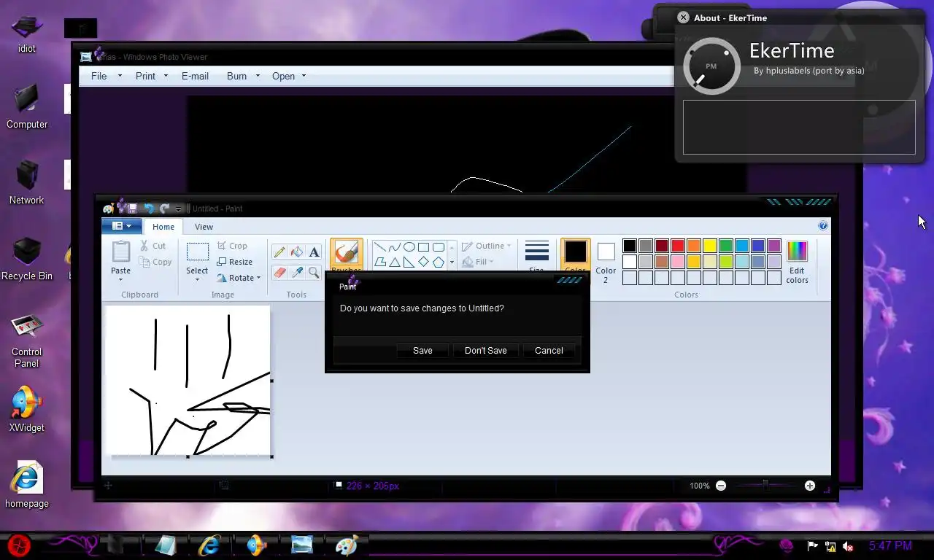
Task: Pick the Curve shape
Action: click(395, 247)
